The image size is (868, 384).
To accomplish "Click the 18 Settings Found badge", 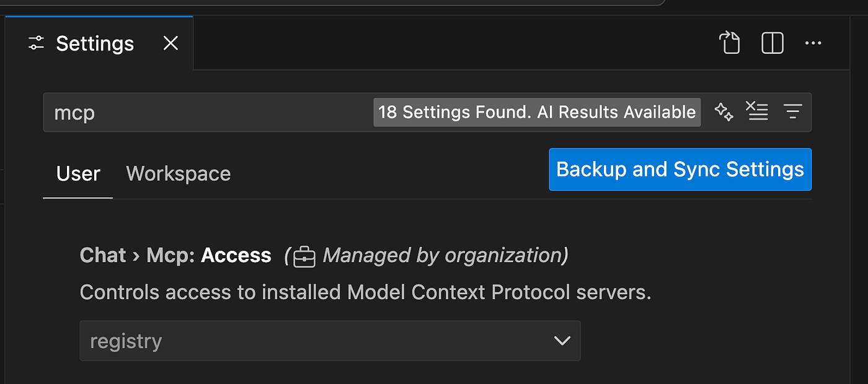I will click(x=536, y=112).
